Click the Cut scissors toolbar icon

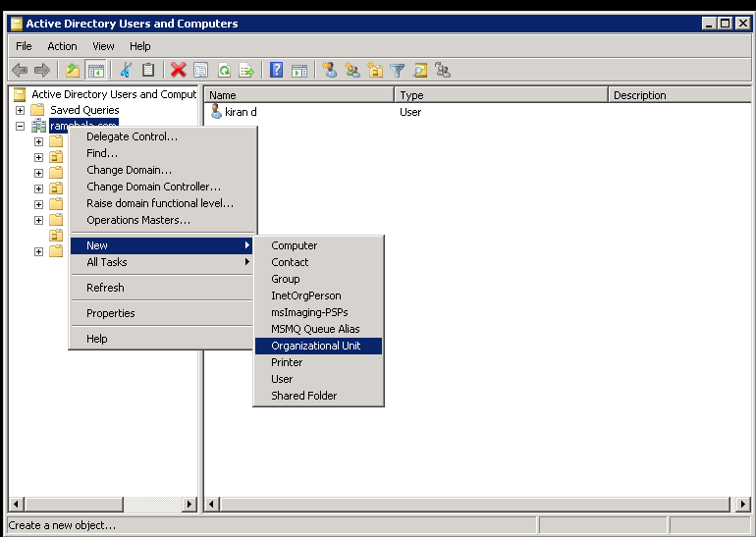[x=126, y=71]
